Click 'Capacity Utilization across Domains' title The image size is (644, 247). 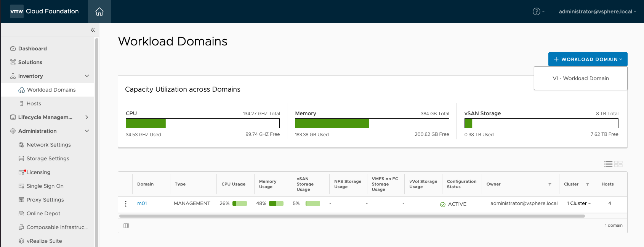(183, 89)
